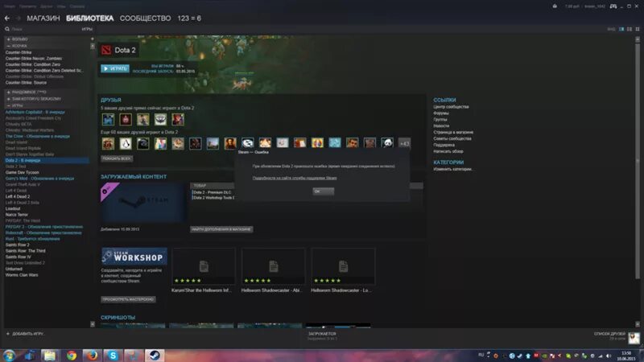The width and height of the screenshot is (644, 362).
Task: Open Google Chrome from the taskbar
Action: coord(72,356)
